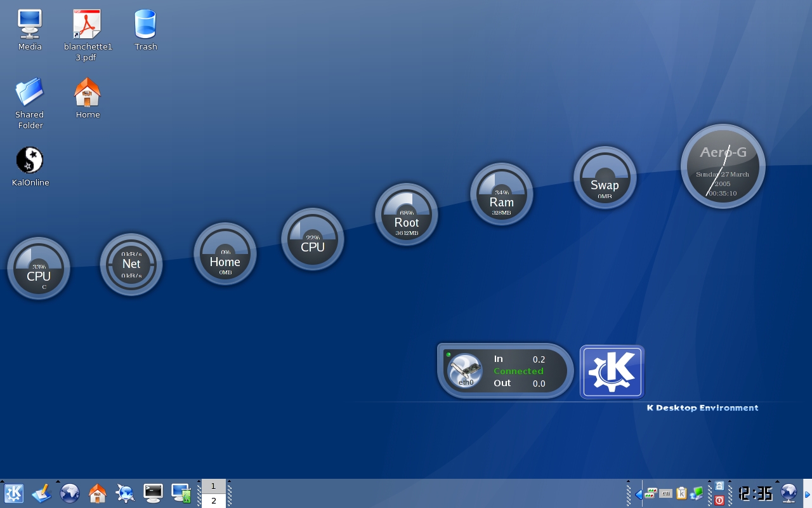Viewport: 812px width, 508px height.
Task: Click the network globe icon beside clock
Action: click(789, 493)
